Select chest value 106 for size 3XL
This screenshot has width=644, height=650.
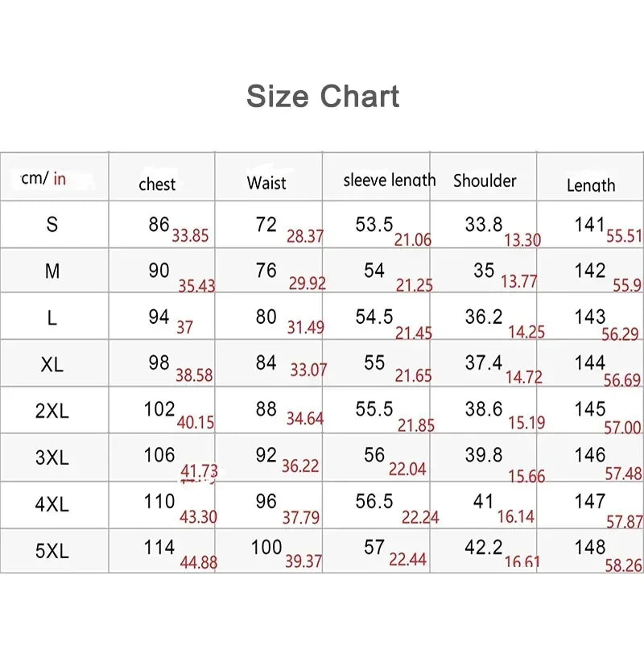point(159,455)
